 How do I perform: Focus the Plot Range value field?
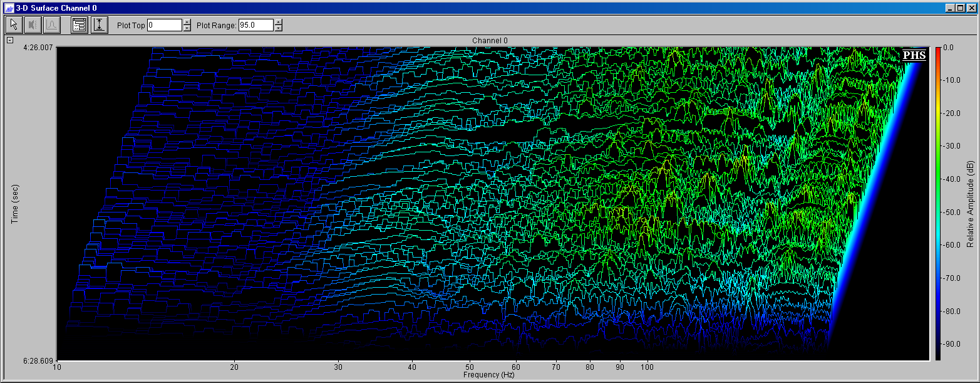click(x=255, y=25)
